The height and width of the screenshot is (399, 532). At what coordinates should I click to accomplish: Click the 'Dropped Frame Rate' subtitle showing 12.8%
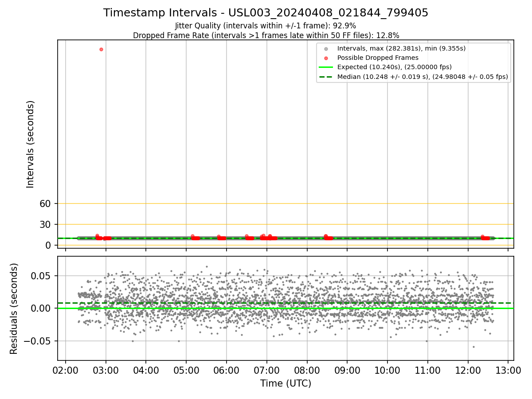click(266, 35)
